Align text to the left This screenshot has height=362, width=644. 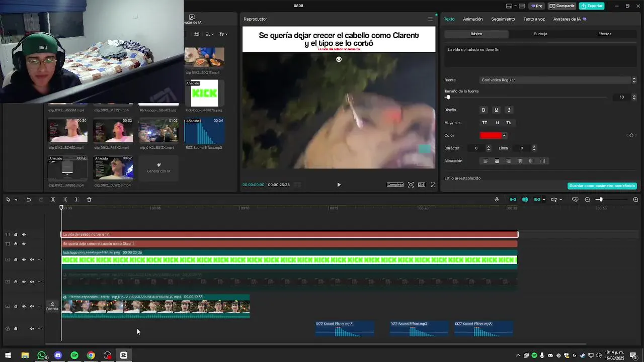click(486, 161)
